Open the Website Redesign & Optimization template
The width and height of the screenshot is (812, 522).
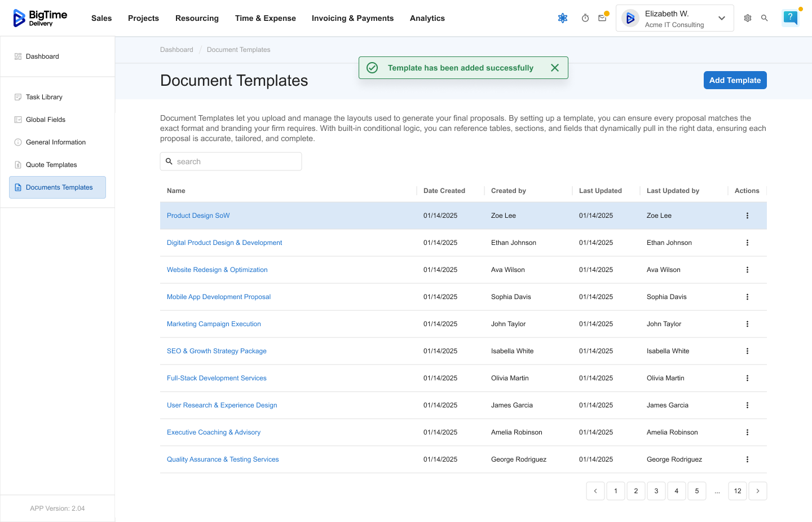pos(217,270)
